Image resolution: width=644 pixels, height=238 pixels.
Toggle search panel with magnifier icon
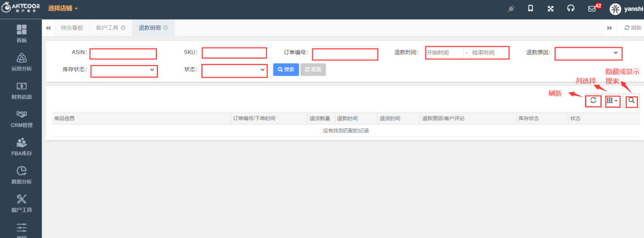point(631,101)
